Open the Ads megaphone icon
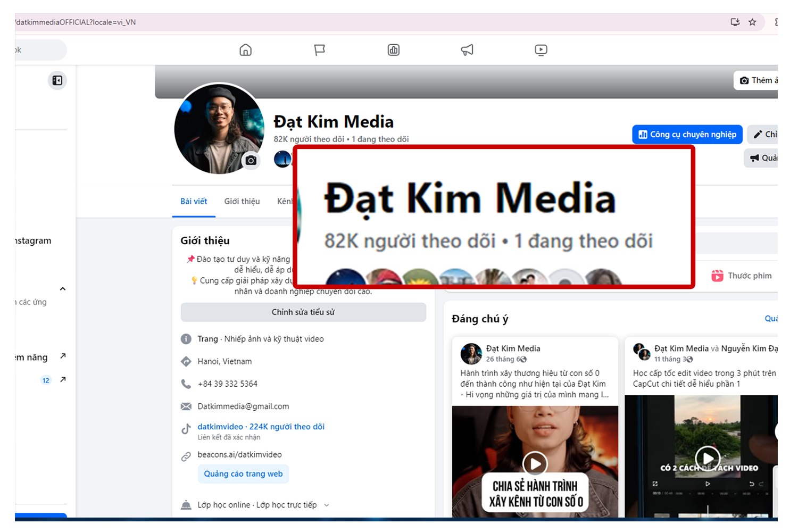The height and width of the screenshot is (532, 798). point(467,50)
